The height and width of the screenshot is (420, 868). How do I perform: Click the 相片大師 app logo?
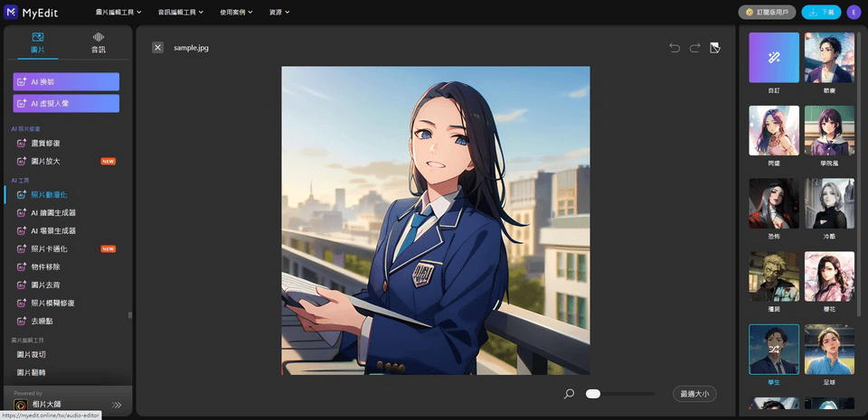click(x=21, y=406)
